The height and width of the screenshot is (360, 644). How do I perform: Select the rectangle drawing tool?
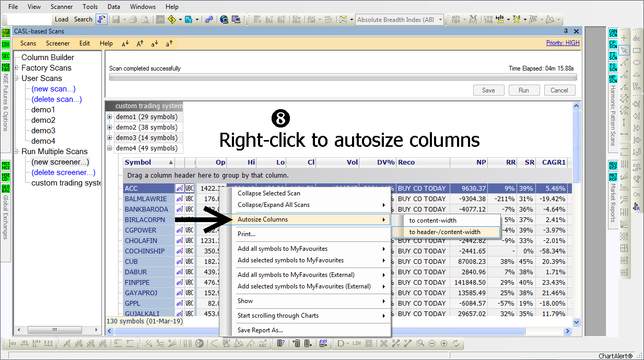click(x=637, y=50)
